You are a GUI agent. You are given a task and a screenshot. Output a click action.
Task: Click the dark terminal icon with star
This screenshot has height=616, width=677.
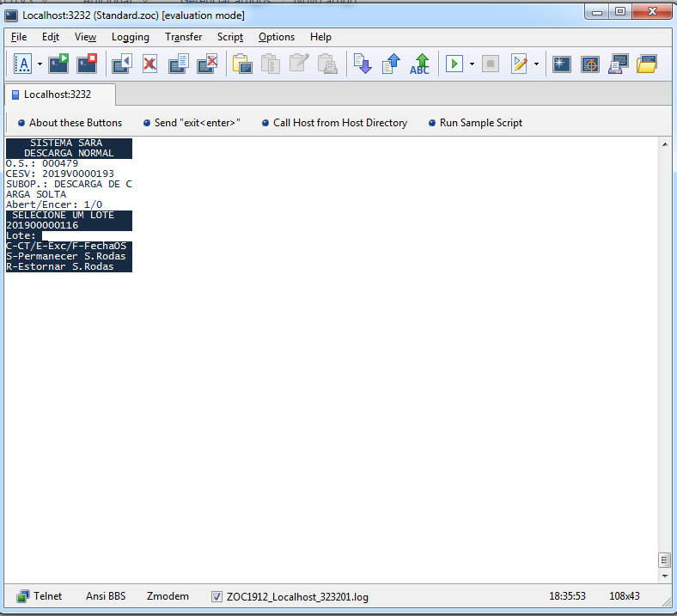[x=561, y=64]
